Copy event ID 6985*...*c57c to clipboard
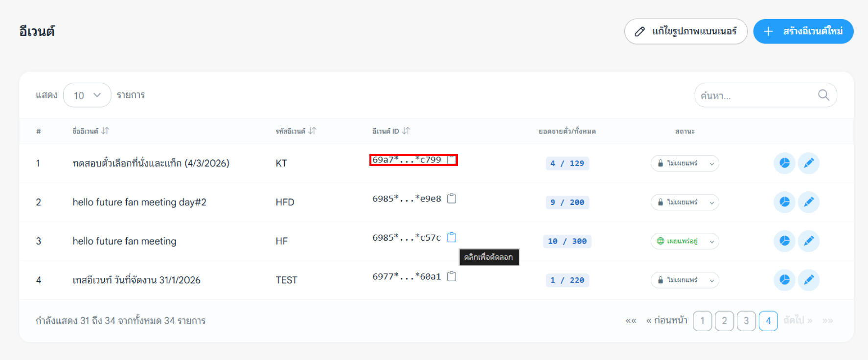The width and height of the screenshot is (868, 360). (x=452, y=237)
